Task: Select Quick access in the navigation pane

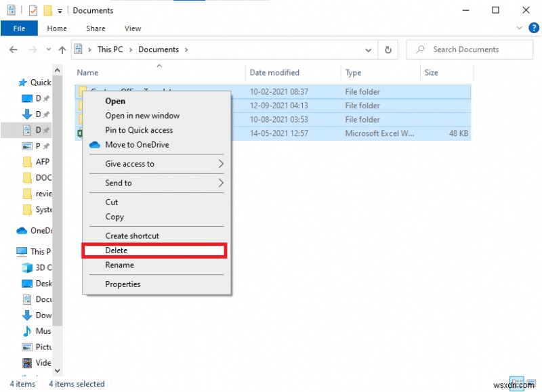Action: coord(35,83)
